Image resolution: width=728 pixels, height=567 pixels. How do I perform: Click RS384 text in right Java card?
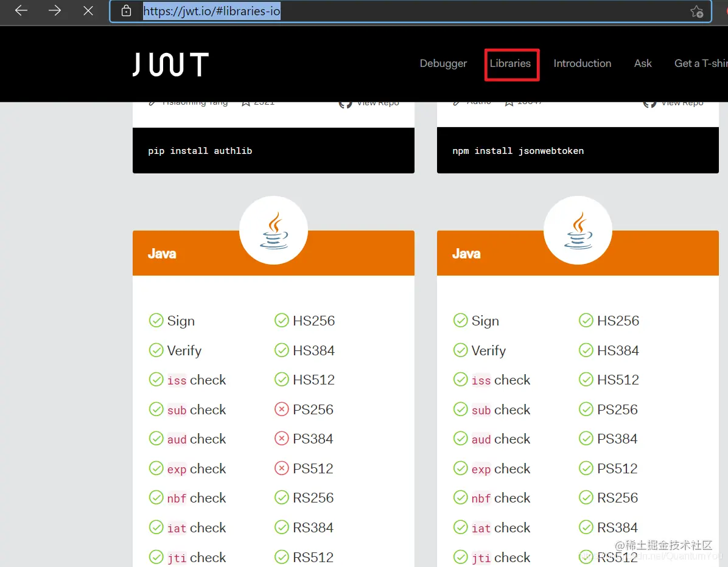pos(617,527)
